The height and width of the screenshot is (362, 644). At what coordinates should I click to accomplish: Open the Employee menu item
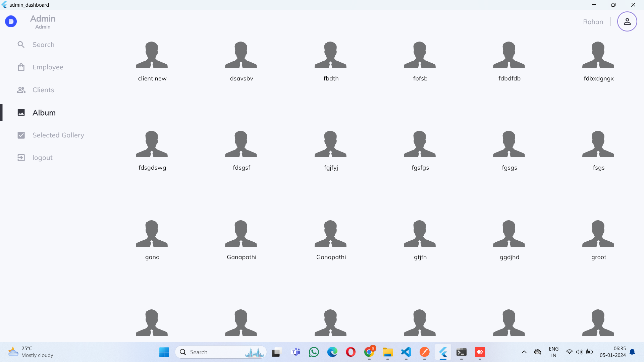(48, 67)
